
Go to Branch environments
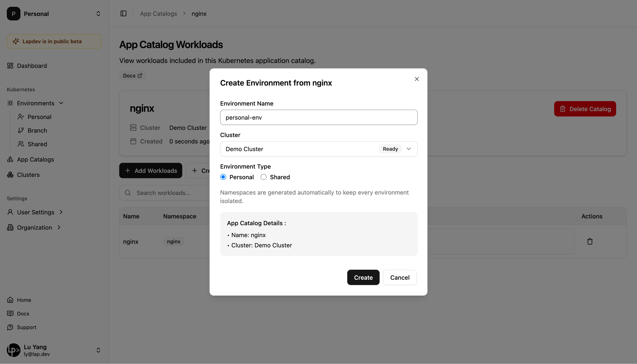pos(37,130)
